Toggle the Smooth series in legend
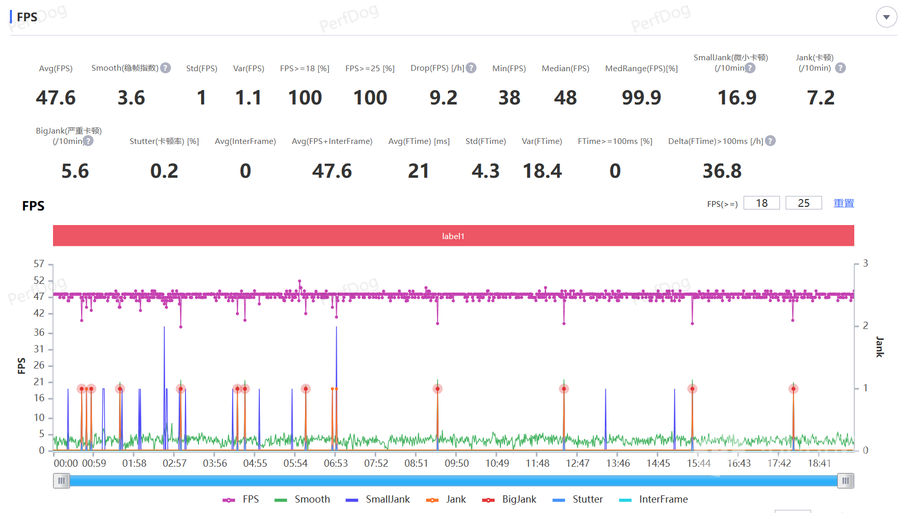Viewport: 900px width, 513px height. click(302, 499)
